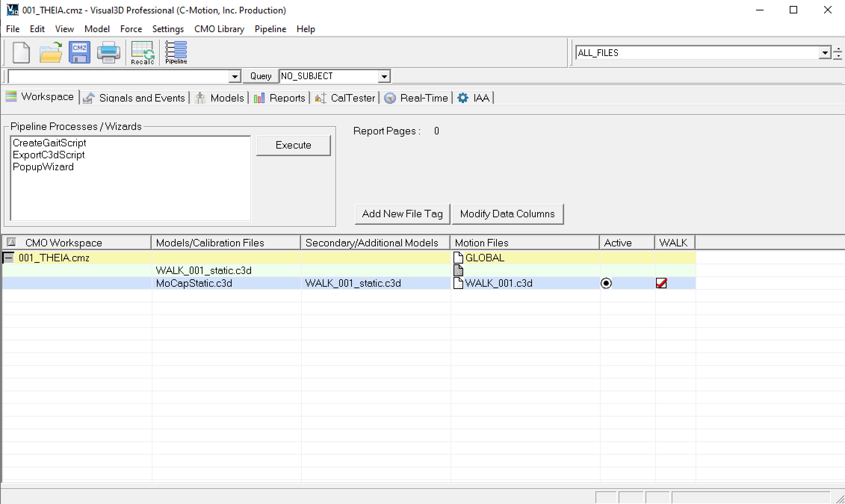The width and height of the screenshot is (845, 504).
Task: Toggle the WALK tag checkbox for WALK_001.c3d
Action: point(661,283)
